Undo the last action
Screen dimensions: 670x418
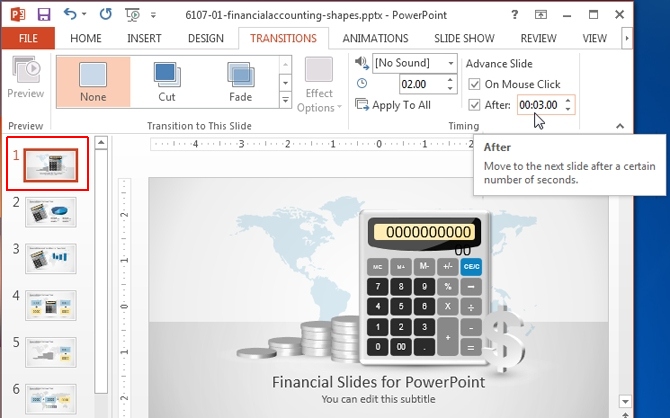[70, 14]
